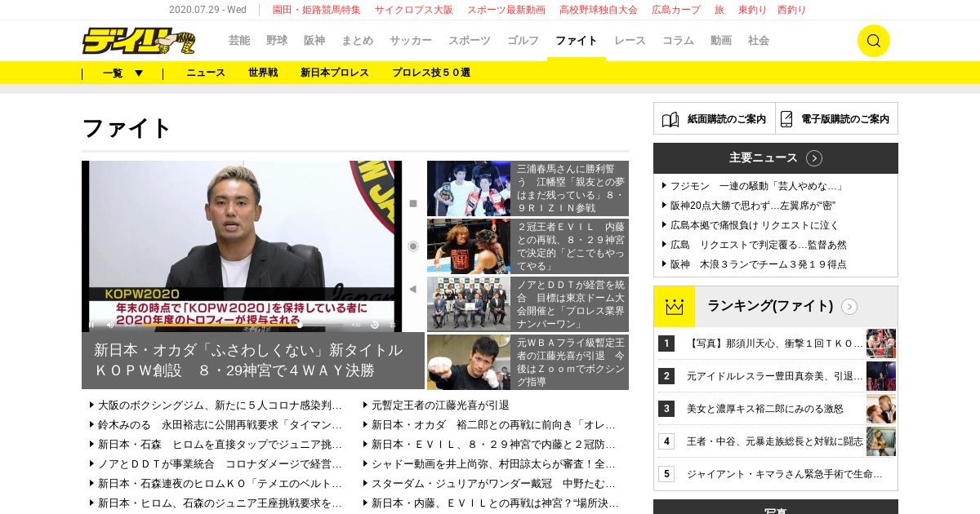Open article スターダム・ジュリアがワンダー戴冠
The height and width of the screenshot is (514, 980).
493,483
